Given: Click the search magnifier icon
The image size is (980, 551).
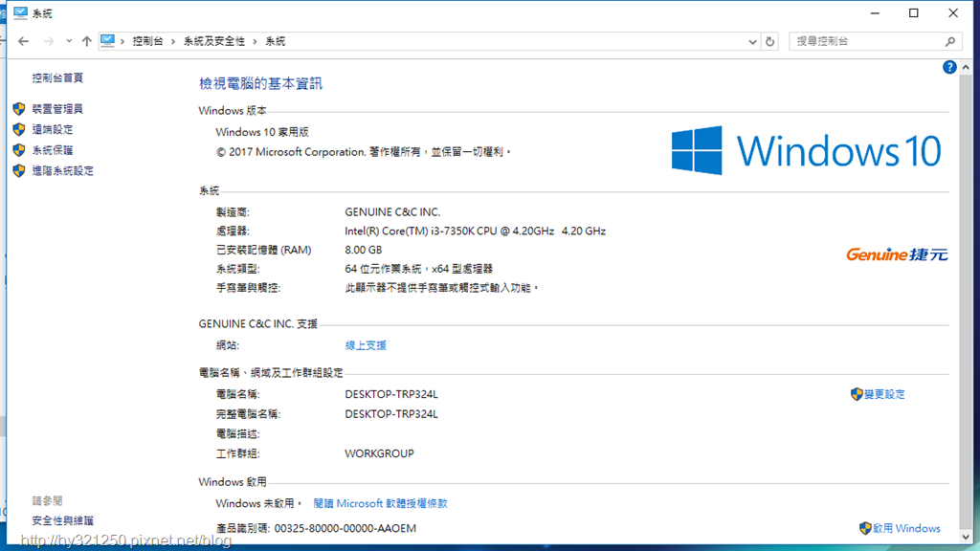Looking at the screenshot, I should (x=950, y=41).
